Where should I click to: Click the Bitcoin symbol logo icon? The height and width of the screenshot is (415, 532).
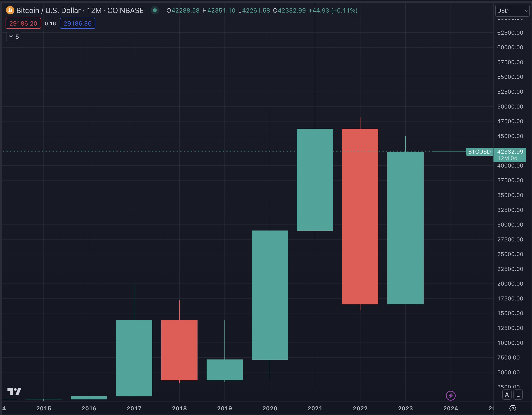(10, 10)
